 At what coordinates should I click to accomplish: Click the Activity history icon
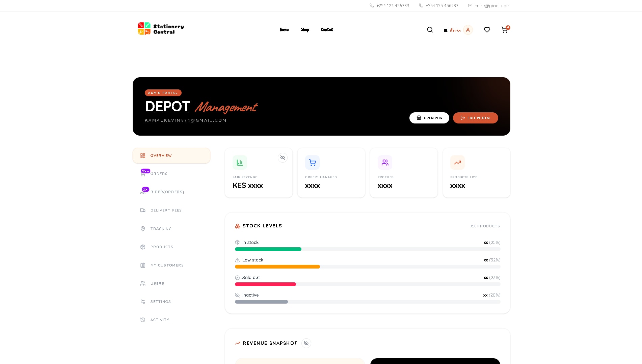pyautogui.click(x=143, y=320)
